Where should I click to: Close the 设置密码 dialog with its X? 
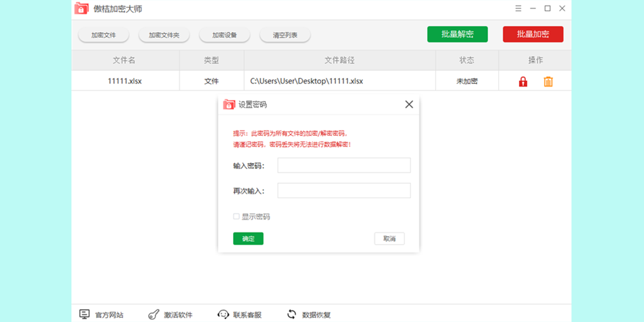(x=409, y=104)
